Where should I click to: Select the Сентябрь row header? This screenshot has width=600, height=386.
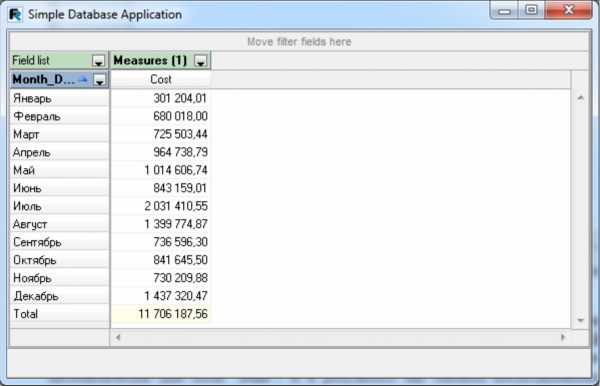click(60, 242)
